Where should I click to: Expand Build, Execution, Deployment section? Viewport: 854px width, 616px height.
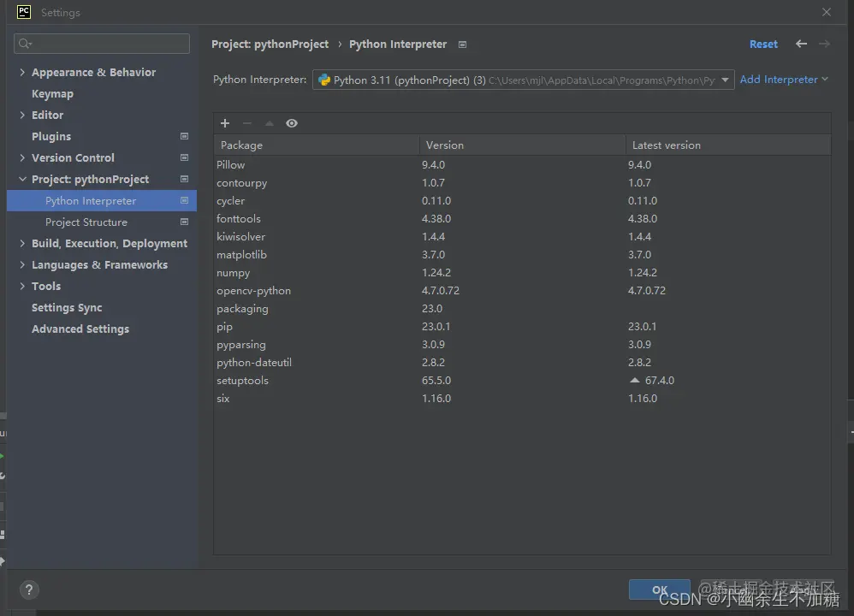pos(22,244)
